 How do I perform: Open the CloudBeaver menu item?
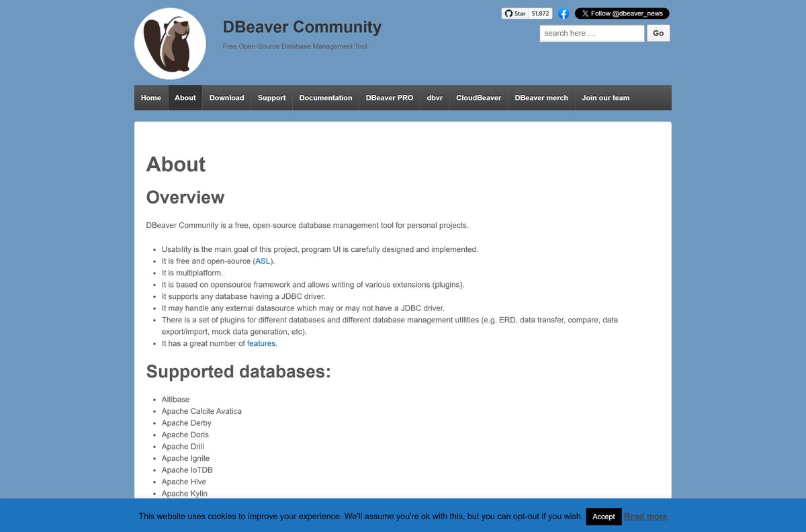(x=479, y=97)
